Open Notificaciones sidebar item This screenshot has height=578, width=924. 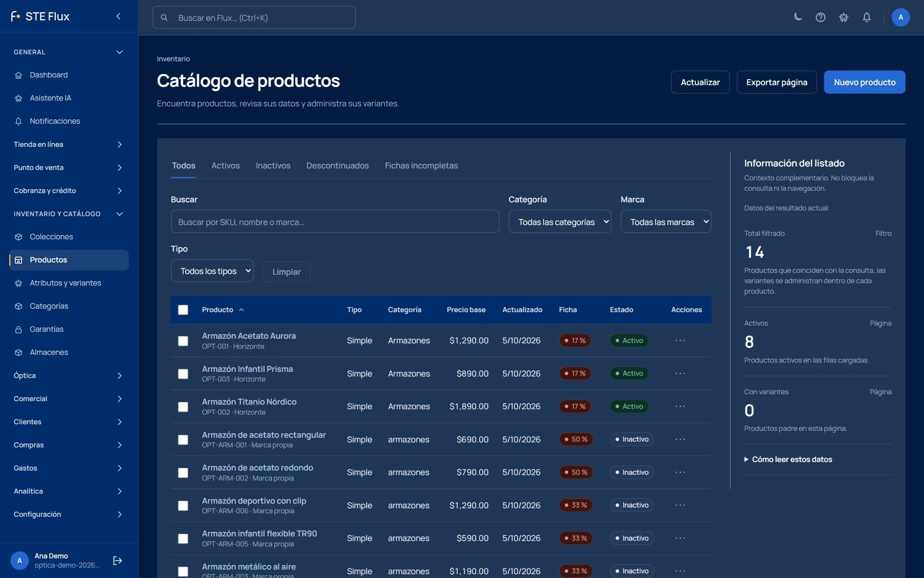(x=69, y=121)
